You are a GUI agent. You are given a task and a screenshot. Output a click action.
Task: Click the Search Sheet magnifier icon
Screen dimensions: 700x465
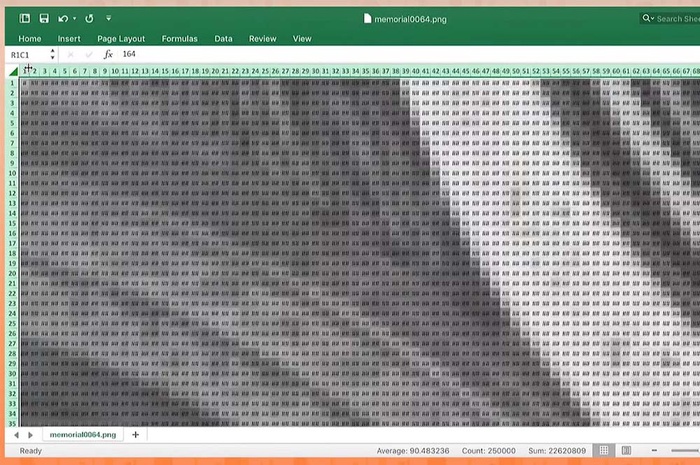pos(647,18)
